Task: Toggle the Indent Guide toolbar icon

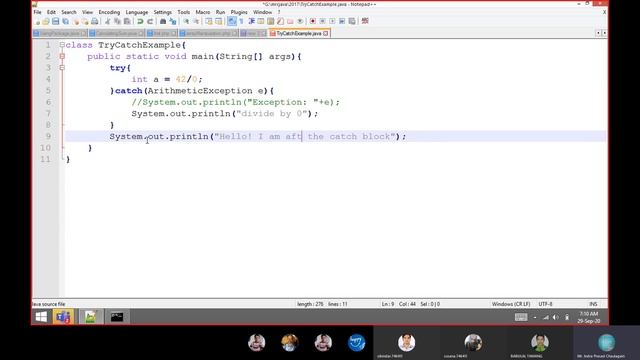Action: click(251, 21)
